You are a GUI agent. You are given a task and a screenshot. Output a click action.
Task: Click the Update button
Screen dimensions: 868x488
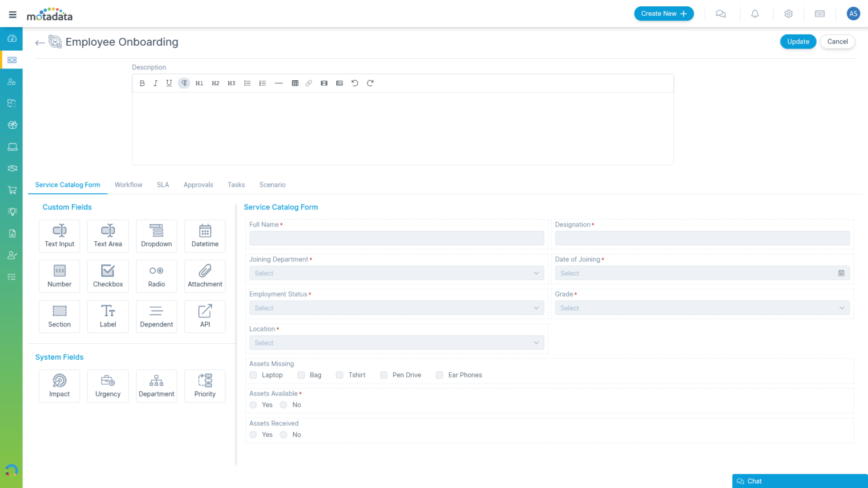(x=798, y=41)
